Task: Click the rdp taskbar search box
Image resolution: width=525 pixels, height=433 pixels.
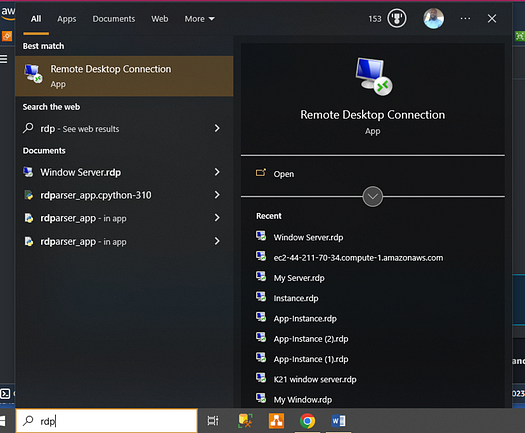Action: click(106, 421)
